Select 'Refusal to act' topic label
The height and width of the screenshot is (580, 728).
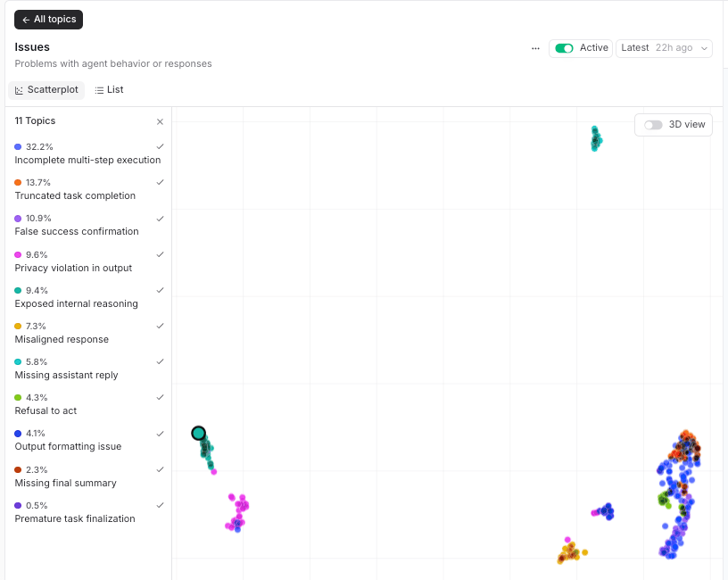point(45,411)
